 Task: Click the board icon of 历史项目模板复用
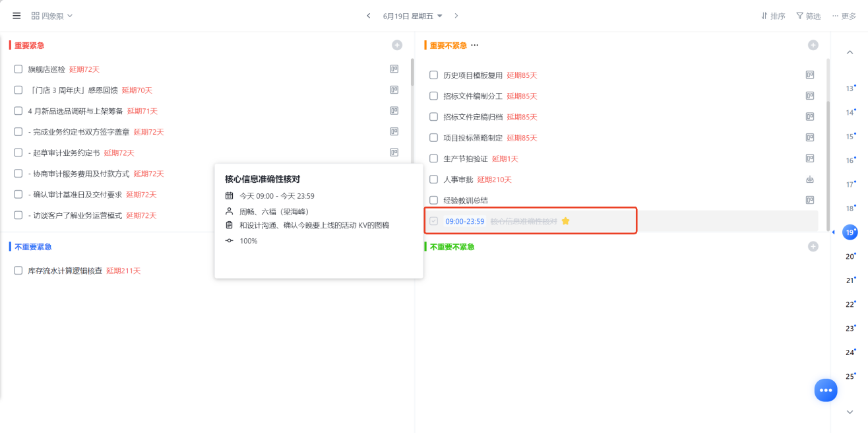click(810, 75)
